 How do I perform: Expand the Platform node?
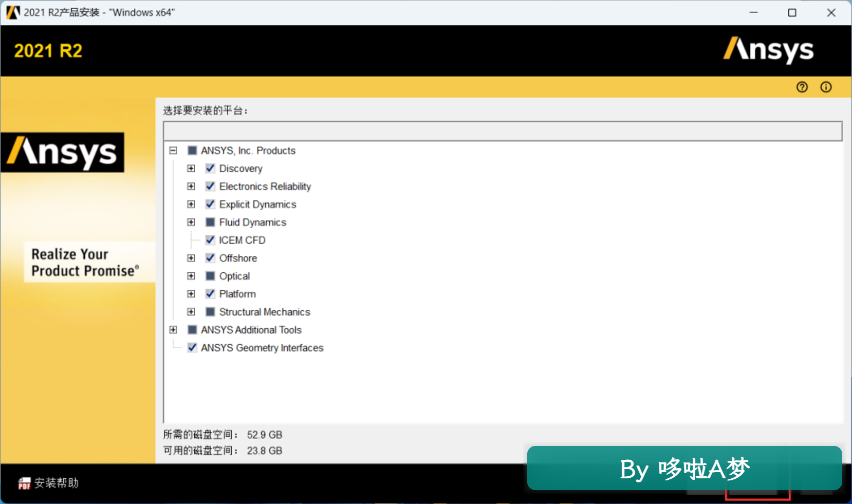(191, 294)
